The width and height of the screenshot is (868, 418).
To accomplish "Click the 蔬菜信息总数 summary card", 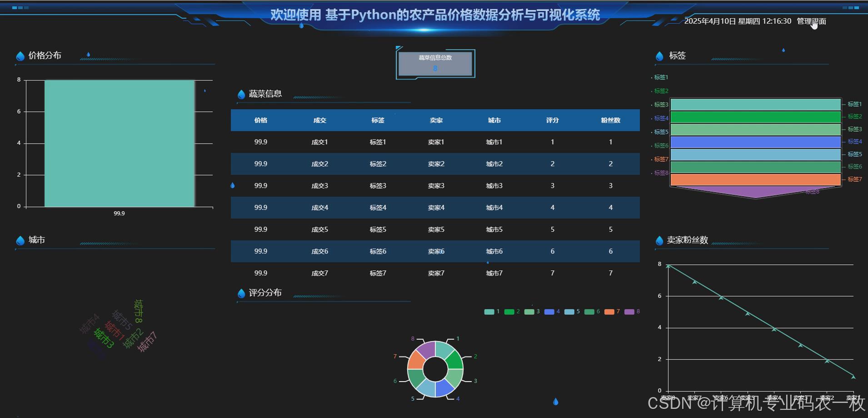I will pos(435,63).
